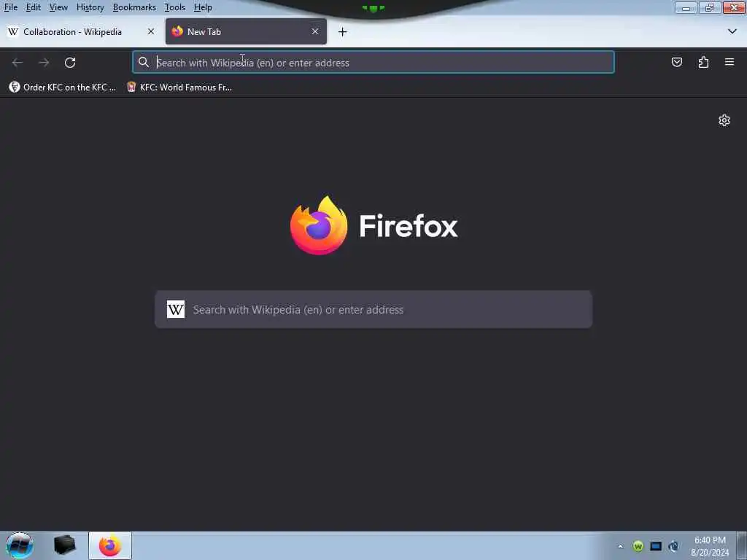Viewport: 747px width, 560px height.
Task: Open Save to Pocket
Action: click(677, 62)
